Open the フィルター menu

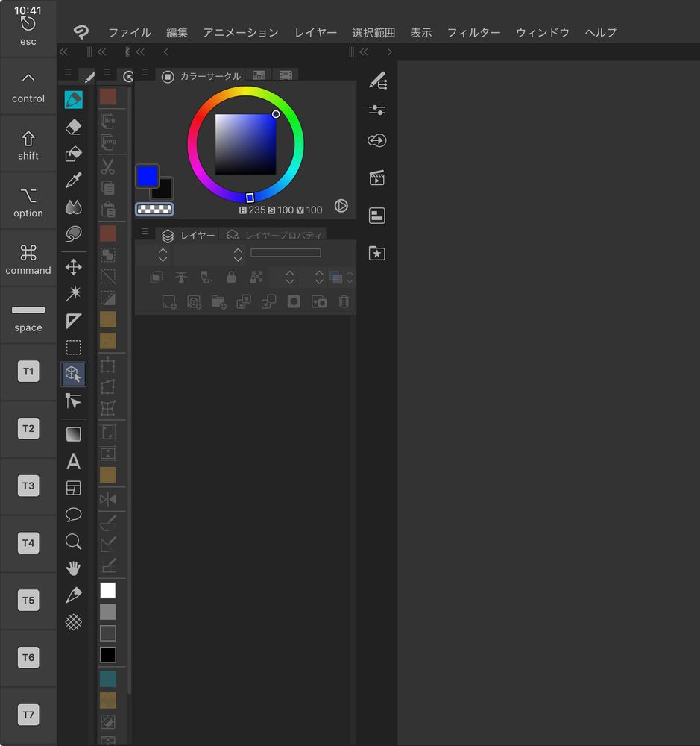pyautogui.click(x=473, y=32)
